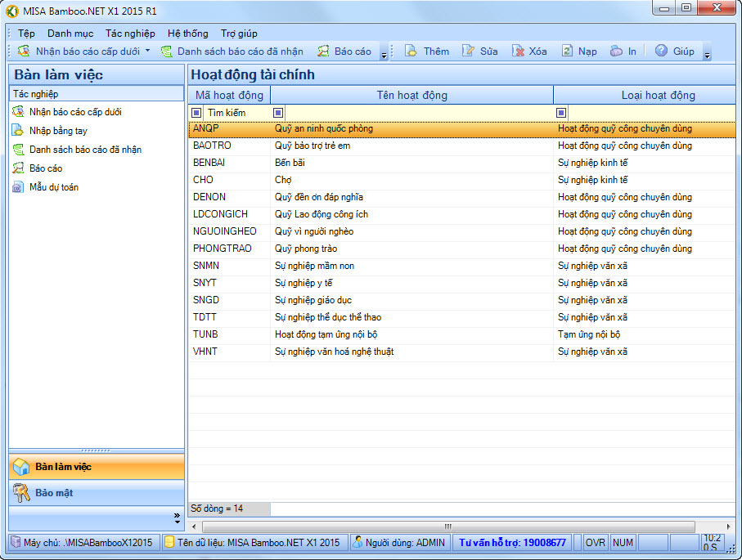This screenshot has height=560, width=742.
Task: Select the SNYT row code
Action: [x=205, y=283]
